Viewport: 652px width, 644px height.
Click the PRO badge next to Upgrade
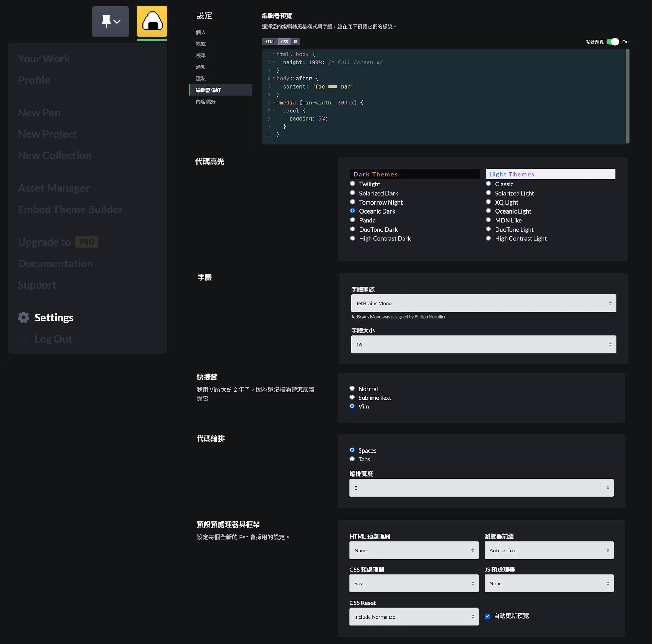coord(87,242)
